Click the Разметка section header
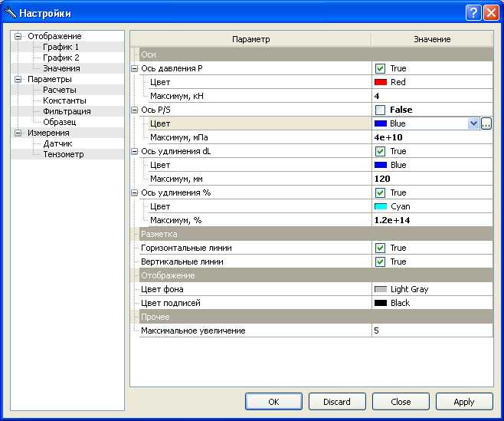 click(x=316, y=234)
